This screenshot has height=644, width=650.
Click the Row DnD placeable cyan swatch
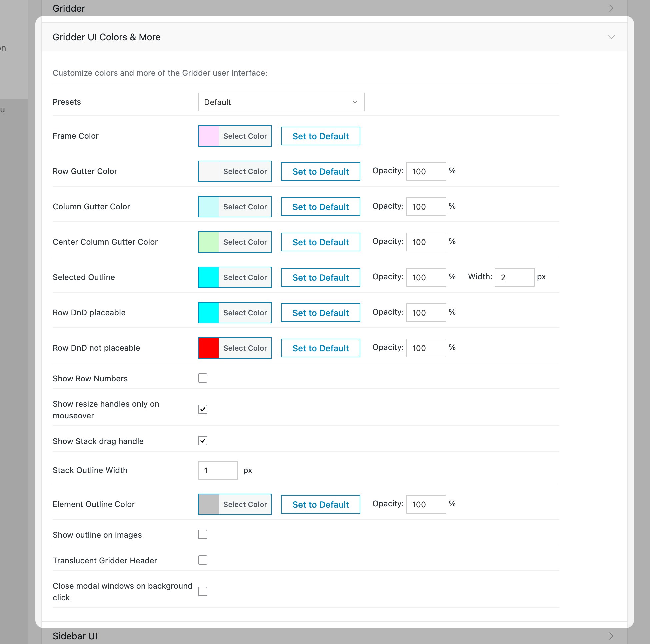pyautogui.click(x=209, y=313)
